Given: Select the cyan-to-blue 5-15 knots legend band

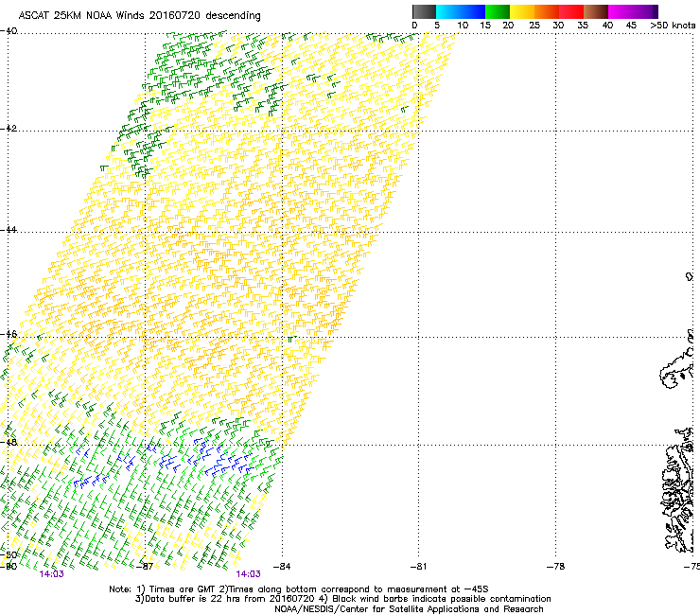Looking at the screenshot, I should [461, 11].
